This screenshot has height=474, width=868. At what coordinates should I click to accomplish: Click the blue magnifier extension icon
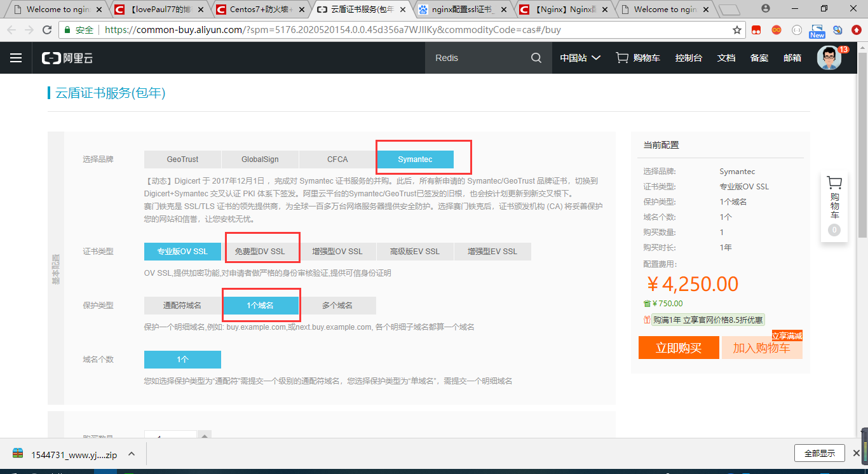[837, 30]
